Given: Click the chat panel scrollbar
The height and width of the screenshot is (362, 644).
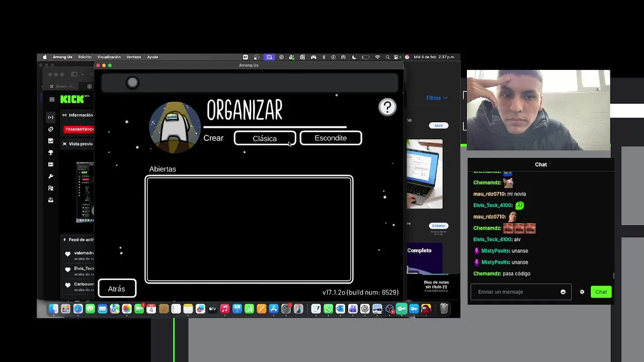Looking at the screenshot, I should 613,276.
